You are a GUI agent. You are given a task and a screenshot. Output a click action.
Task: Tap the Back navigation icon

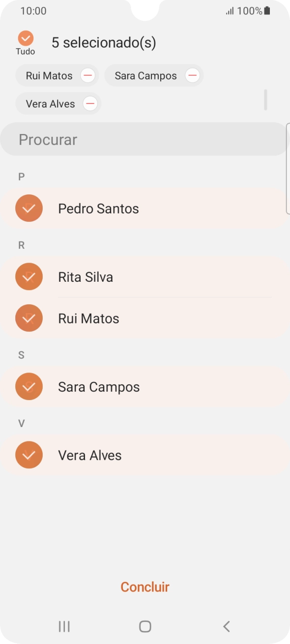click(226, 626)
